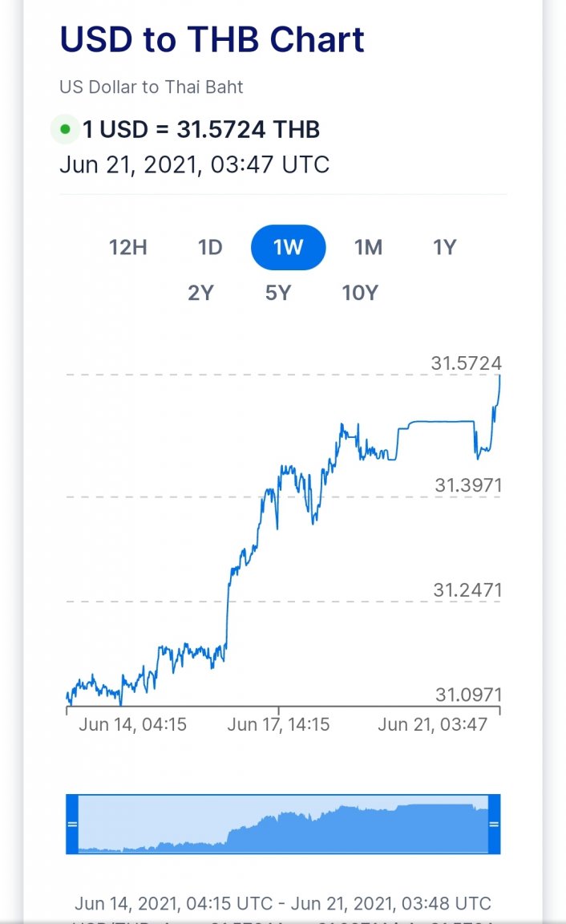Click the green live rate indicator dot

(65, 129)
